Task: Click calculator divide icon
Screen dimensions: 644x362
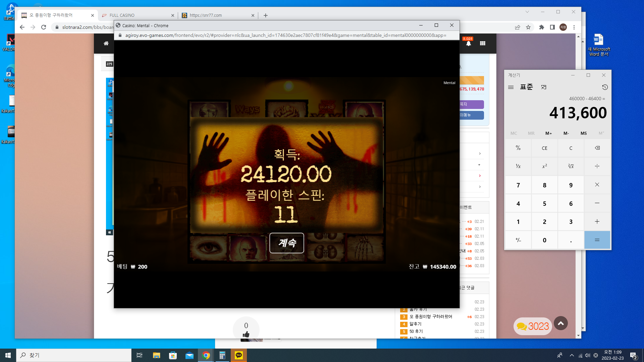Action: 597,166
